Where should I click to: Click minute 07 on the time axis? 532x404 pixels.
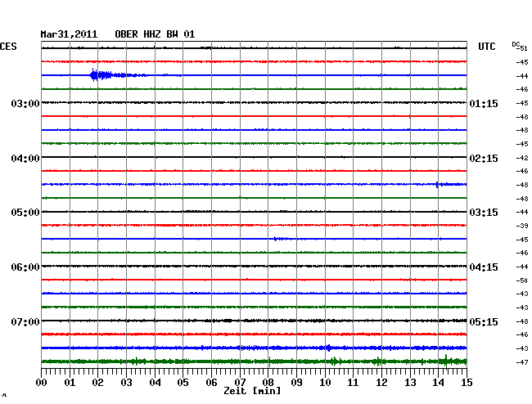tap(240, 382)
